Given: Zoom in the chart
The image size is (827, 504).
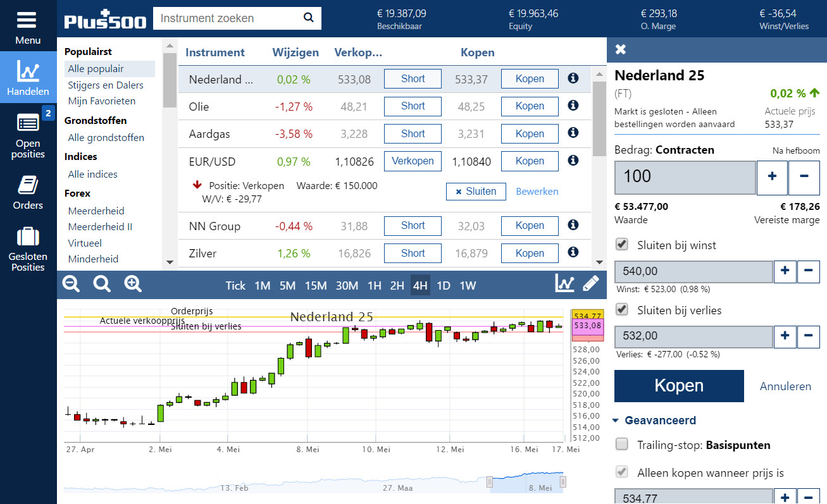Looking at the screenshot, I should coord(133,284).
